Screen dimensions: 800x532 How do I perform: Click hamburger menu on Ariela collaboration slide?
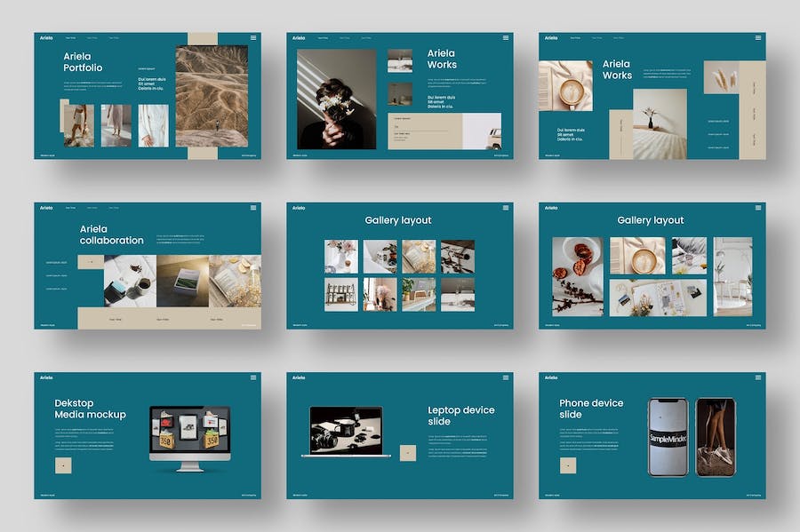pyautogui.click(x=253, y=207)
